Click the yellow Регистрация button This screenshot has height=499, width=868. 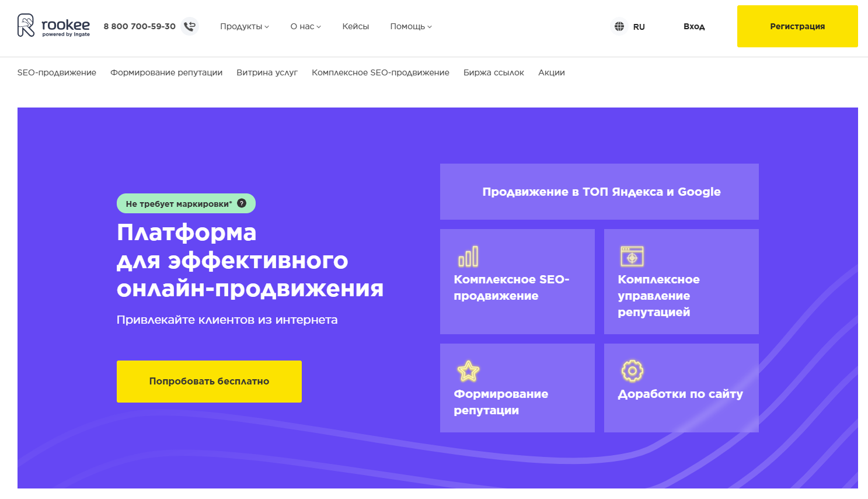(x=797, y=26)
